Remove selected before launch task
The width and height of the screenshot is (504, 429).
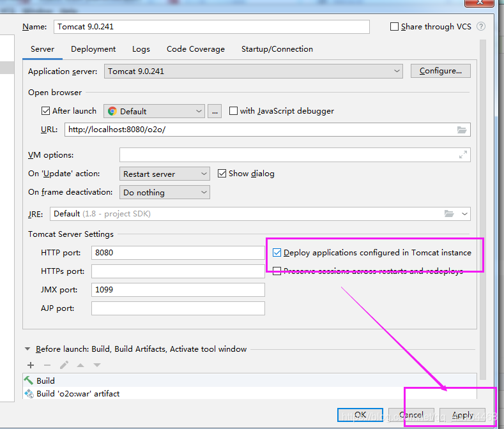click(47, 365)
